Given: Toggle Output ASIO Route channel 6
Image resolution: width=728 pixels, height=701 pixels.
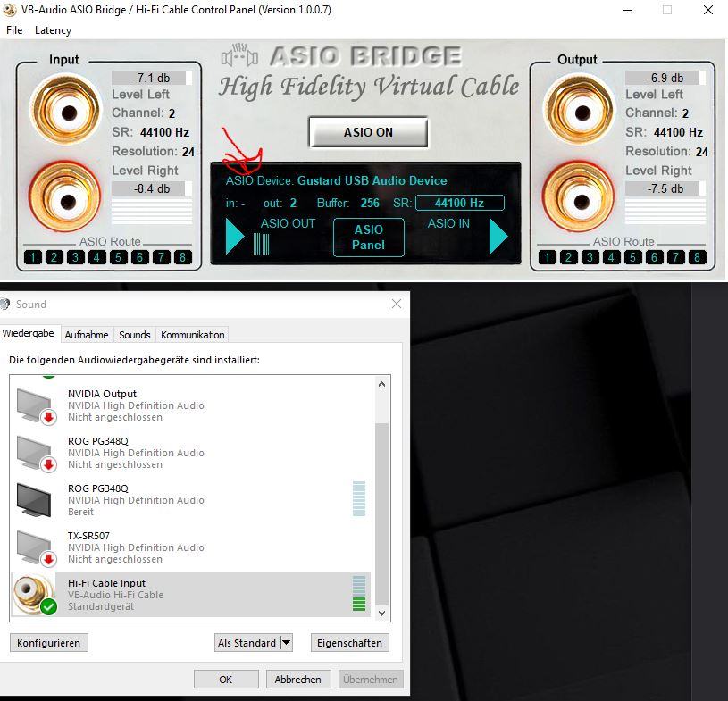Looking at the screenshot, I should click(x=654, y=257).
